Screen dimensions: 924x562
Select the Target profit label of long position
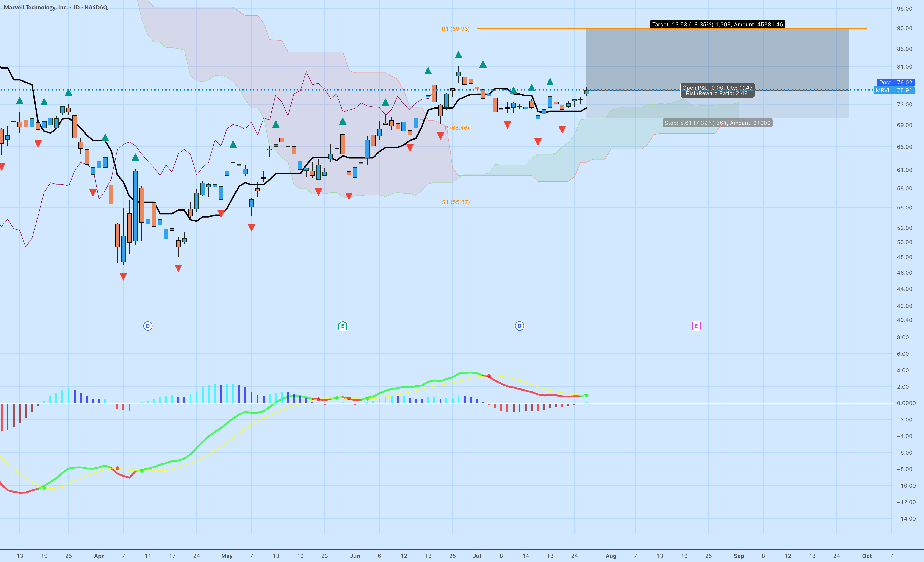coord(717,24)
